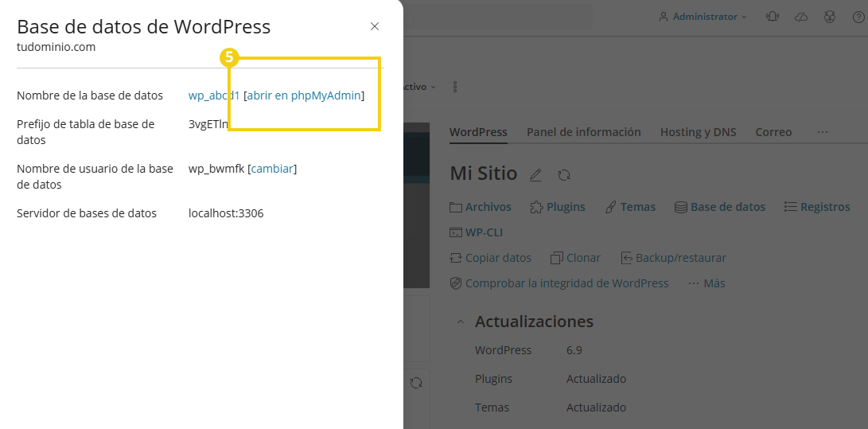Click the WordPress version 6.9 value

pyautogui.click(x=574, y=350)
